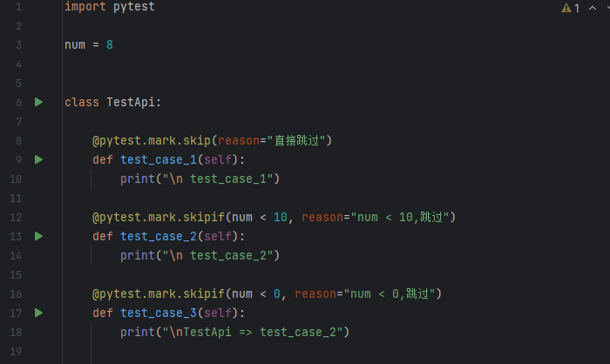Click line number 12 in the gutter

[16, 218]
